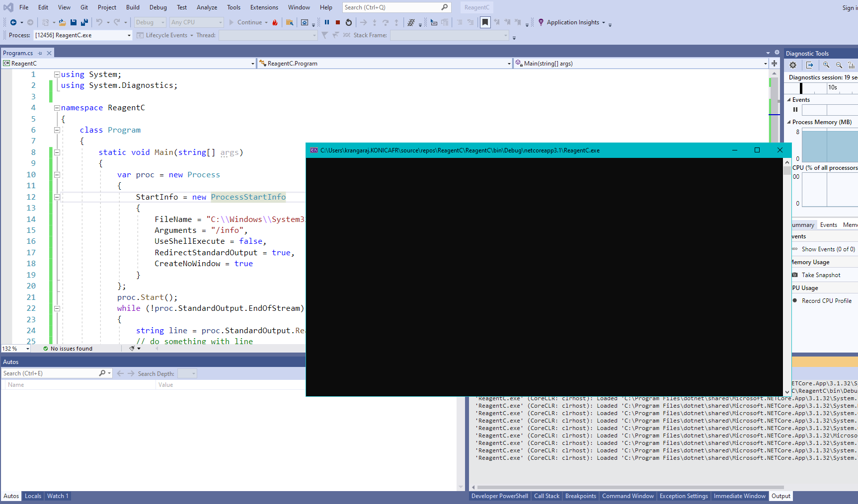Screen dimensions: 858x504
Task: Pause the Events track in Diagnostic Tools
Action: (795, 110)
